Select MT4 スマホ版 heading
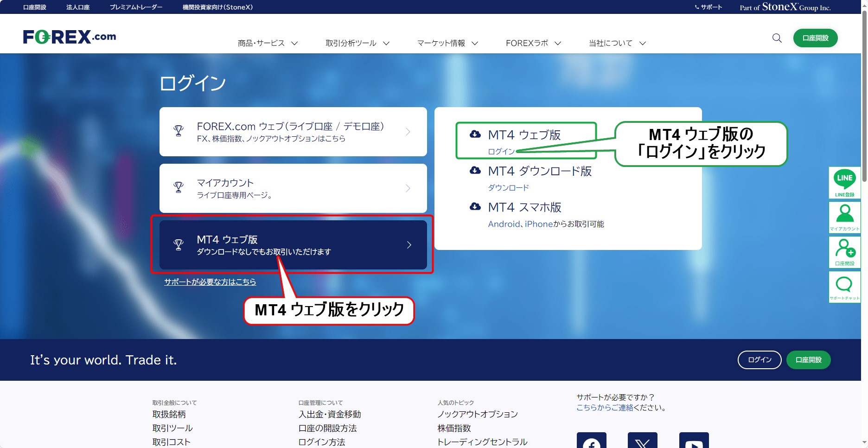Screen dimensions: 868x448 (525, 207)
